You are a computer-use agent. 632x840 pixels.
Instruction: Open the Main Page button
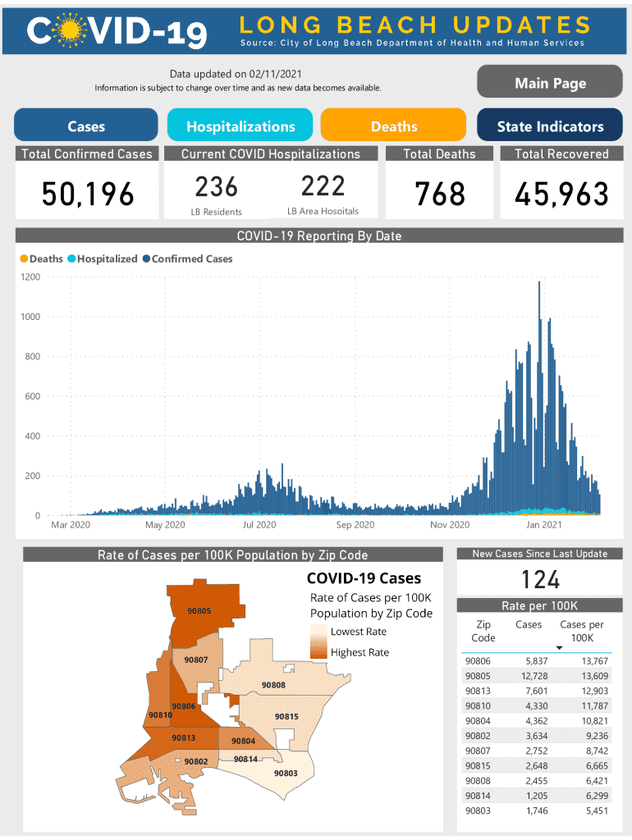(550, 83)
